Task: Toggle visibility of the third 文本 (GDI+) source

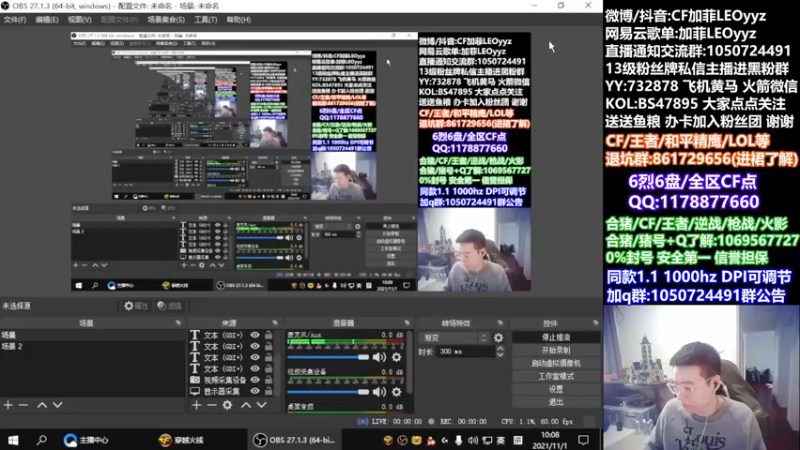Action: [255, 358]
